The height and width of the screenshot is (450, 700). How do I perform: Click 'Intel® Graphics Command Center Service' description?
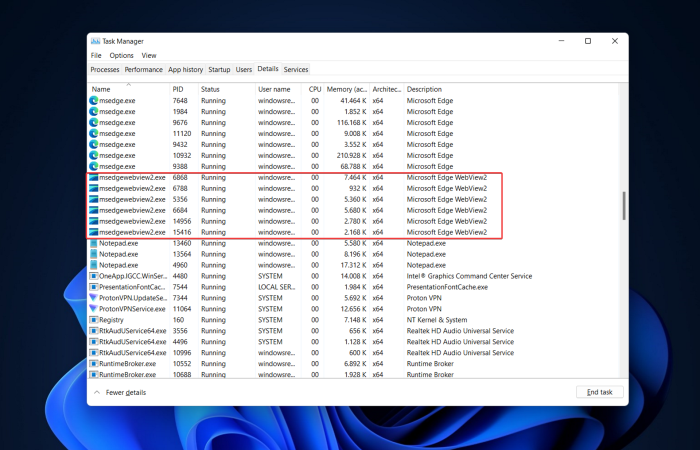coord(469,276)
